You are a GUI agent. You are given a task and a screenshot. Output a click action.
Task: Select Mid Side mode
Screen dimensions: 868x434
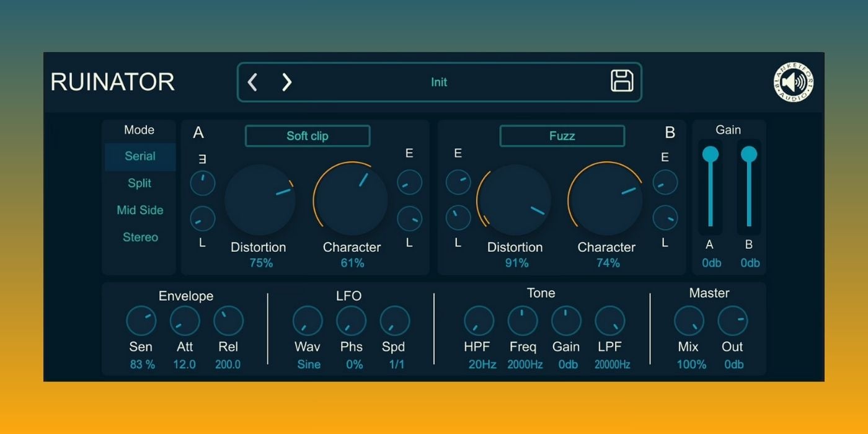[x=139, y=210]
